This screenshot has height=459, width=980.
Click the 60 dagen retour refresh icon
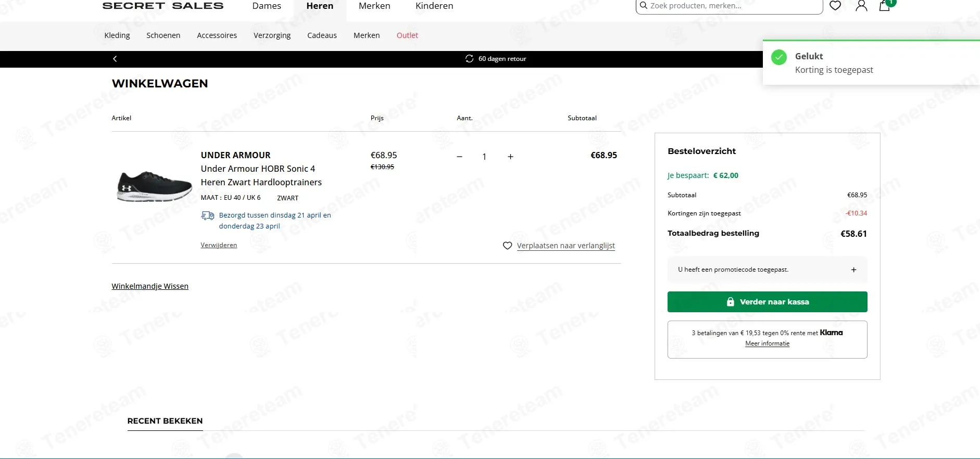click(469, 59)
